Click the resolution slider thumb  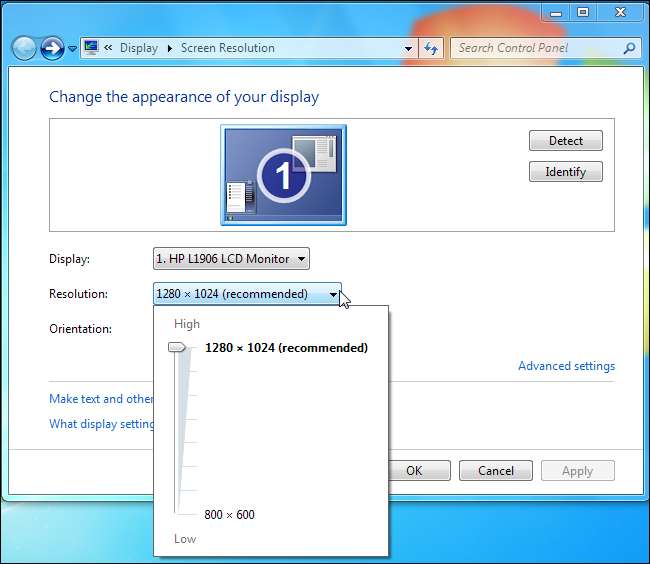click(x=177, y=347)
